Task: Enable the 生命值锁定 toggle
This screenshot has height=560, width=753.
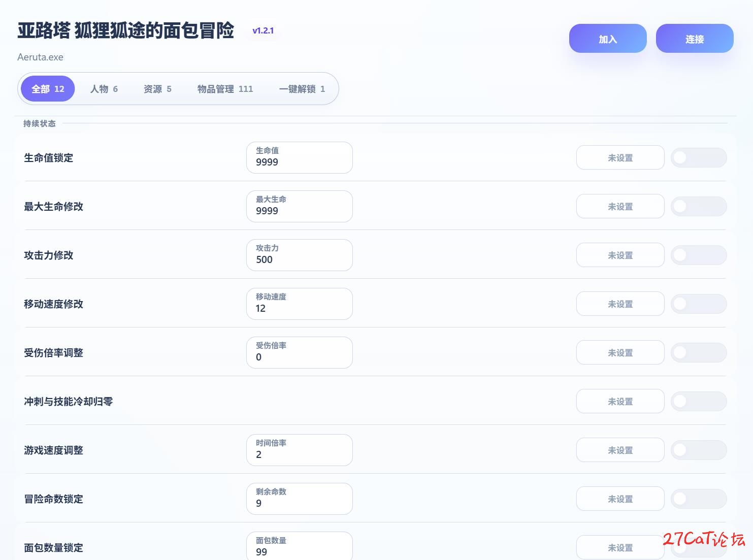Action: (x=698, y=158)
